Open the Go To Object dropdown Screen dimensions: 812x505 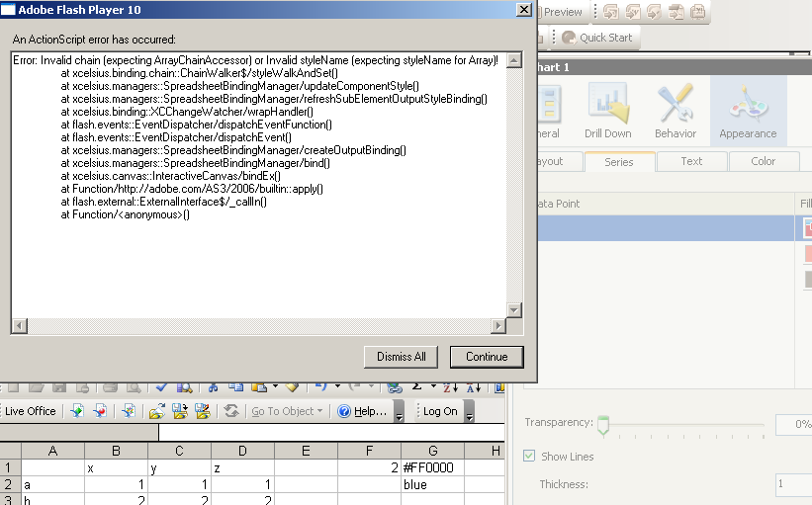(287, 411)
